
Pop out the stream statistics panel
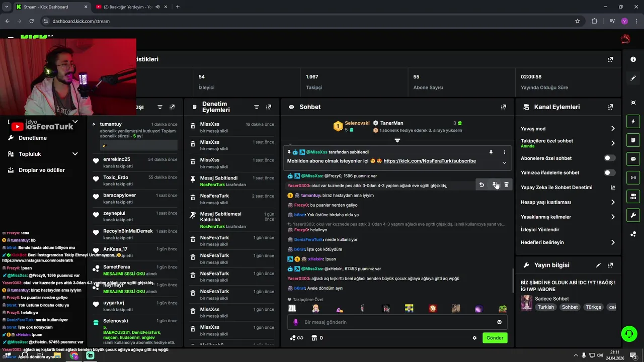610,59
